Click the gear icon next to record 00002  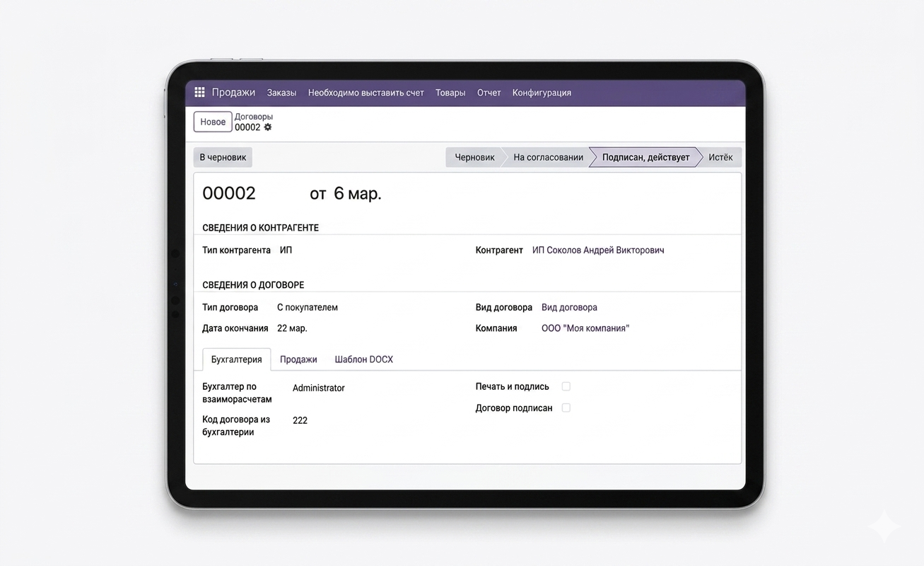267,127
